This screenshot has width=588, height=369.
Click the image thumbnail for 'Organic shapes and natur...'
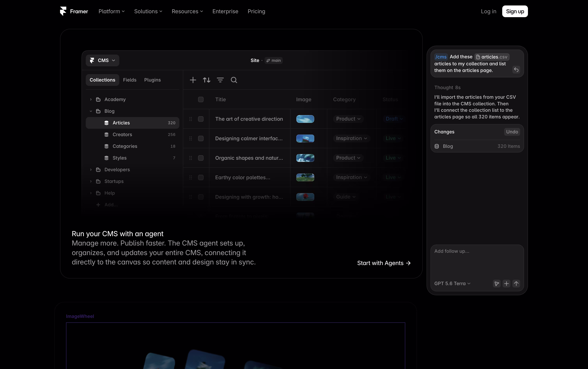(305, 158)
